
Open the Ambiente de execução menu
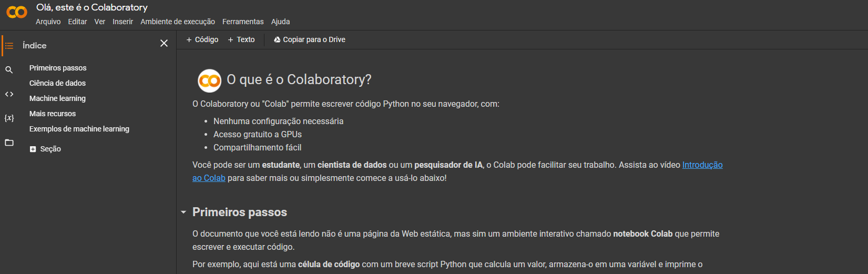(x=178, y=22)
